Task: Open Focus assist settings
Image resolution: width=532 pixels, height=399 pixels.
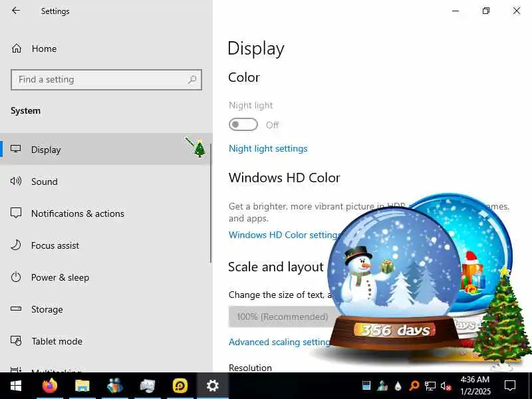Action: (106, 245)
